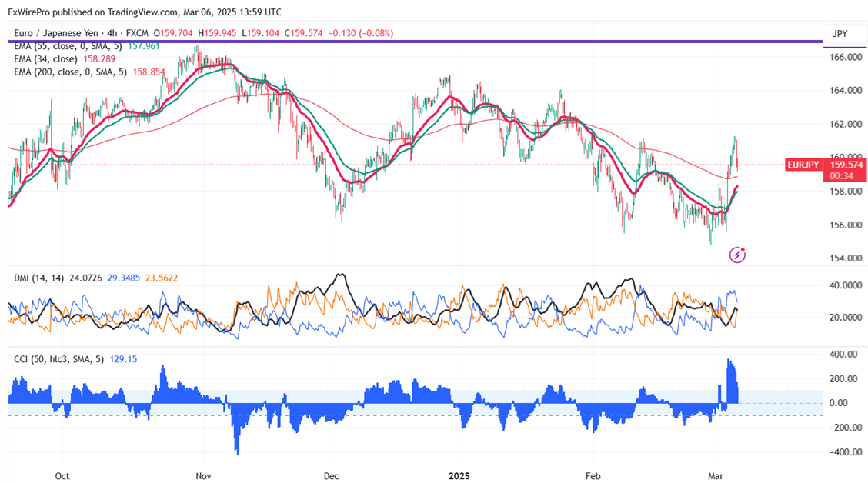Click the high price H159.945
868x483 pixels.
217,33
